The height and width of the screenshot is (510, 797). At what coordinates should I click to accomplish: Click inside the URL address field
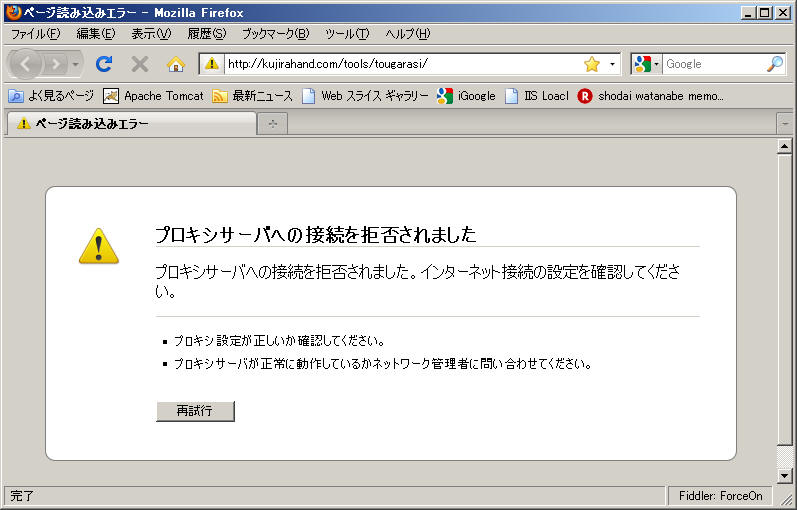[400, 64]
